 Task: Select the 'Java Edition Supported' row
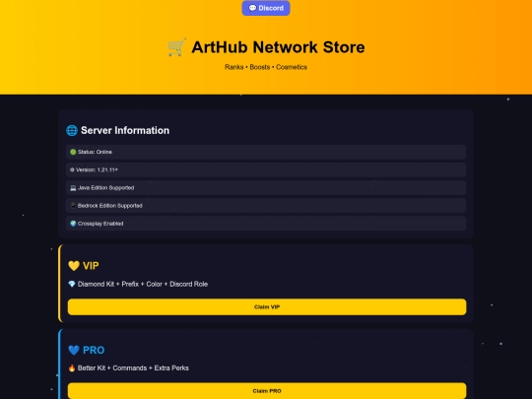pyautogui.click(x=266, y=187)
